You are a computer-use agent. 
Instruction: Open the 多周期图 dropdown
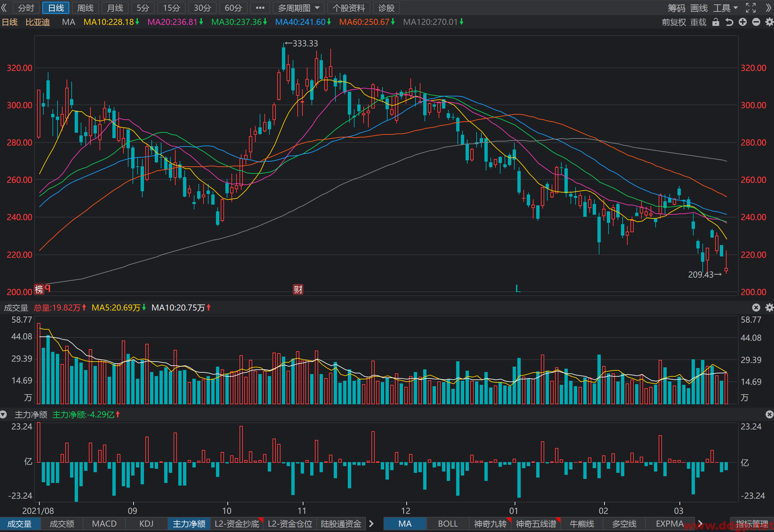(x=298, y=8)
